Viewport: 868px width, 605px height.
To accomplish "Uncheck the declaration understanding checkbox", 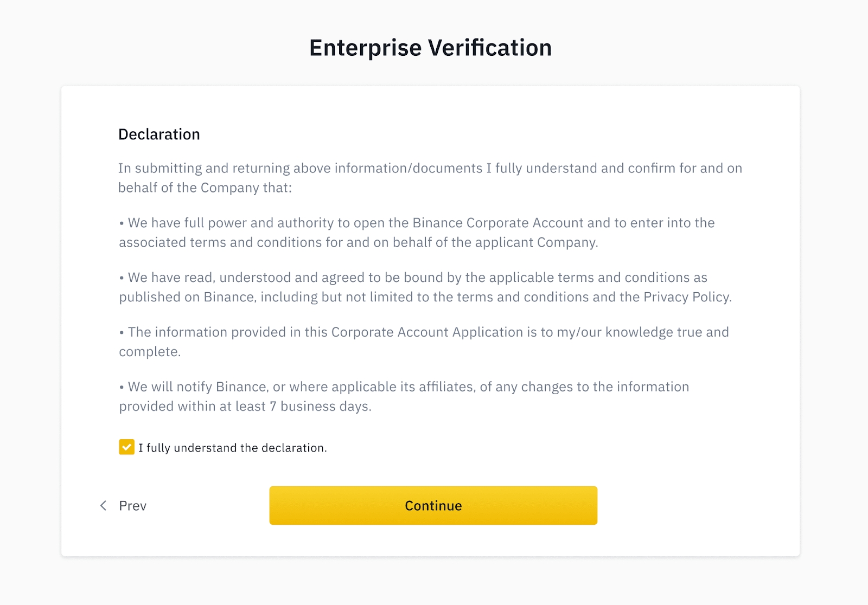I will [126, 447].
